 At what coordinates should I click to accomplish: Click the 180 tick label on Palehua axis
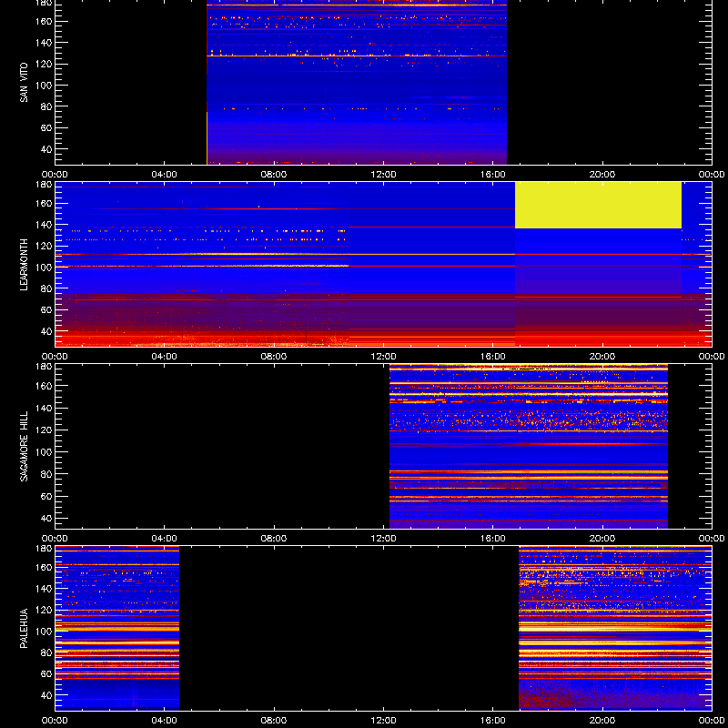[43, 549]
